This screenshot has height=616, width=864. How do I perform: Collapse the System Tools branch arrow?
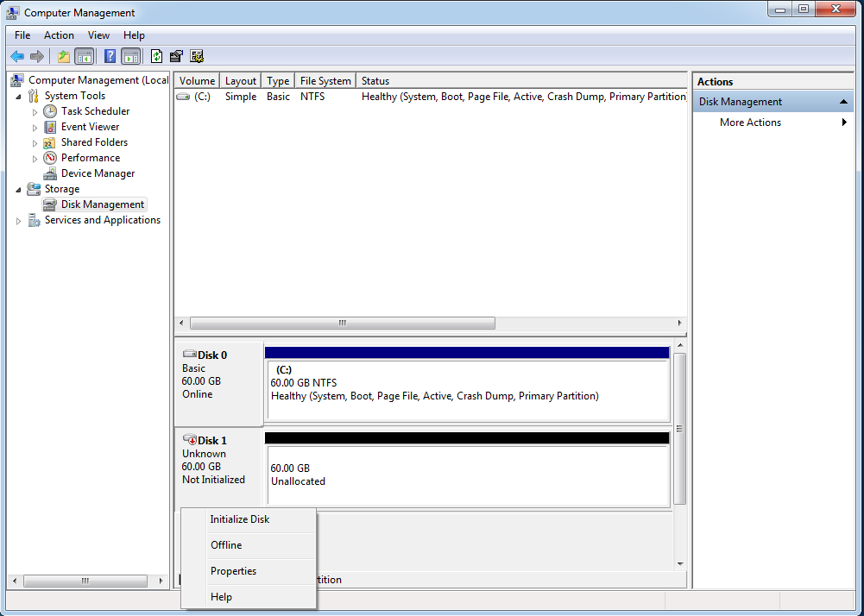19,97
